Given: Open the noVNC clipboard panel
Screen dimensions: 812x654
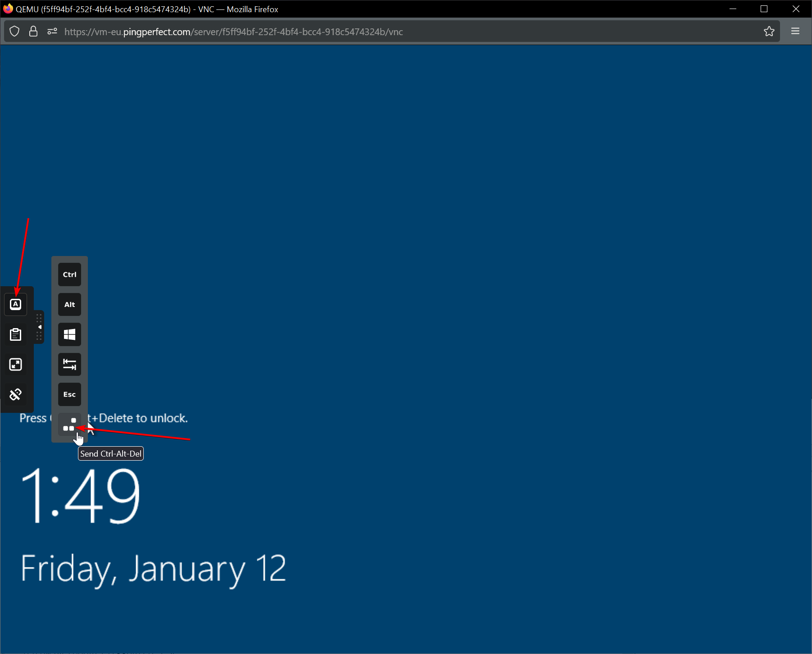Looking at the screenshot, I should (16, 334).
